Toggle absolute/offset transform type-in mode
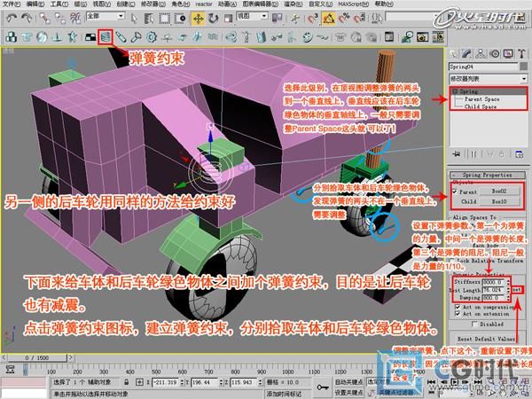 [139, 382]
